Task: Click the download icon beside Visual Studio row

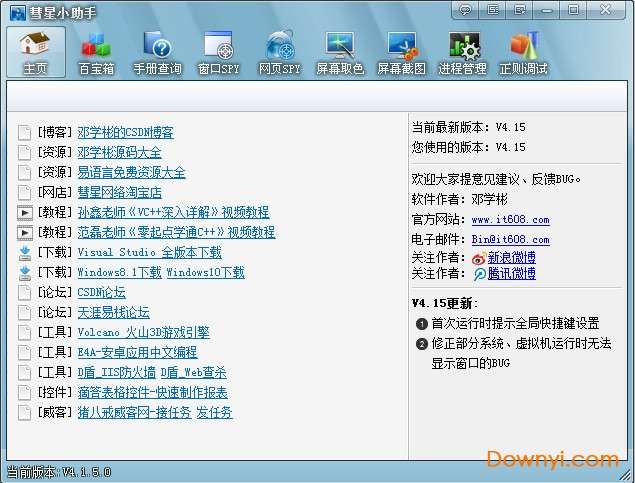Action: tap(25, 252)
